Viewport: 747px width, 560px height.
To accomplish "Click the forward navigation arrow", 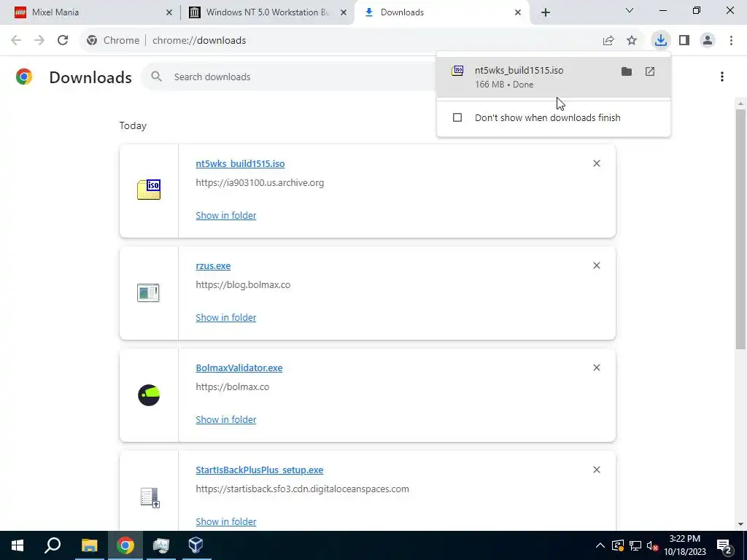I will pos(39,41).
